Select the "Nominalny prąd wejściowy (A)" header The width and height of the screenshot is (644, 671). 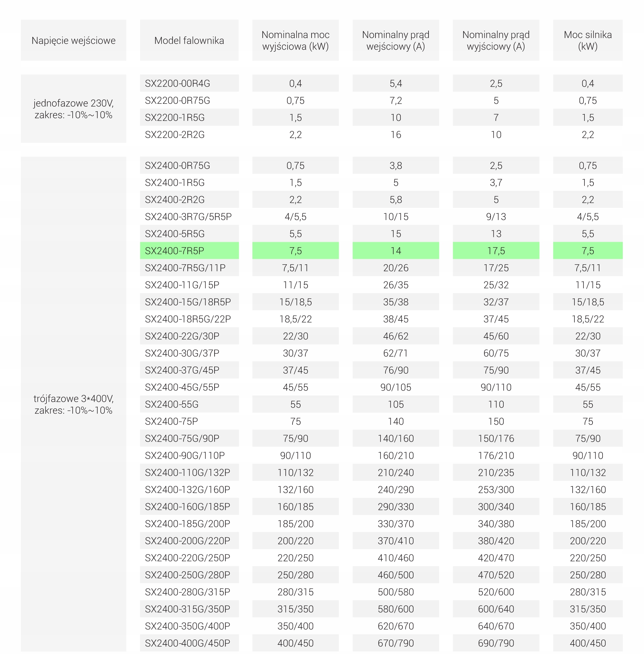pos(396,41)
